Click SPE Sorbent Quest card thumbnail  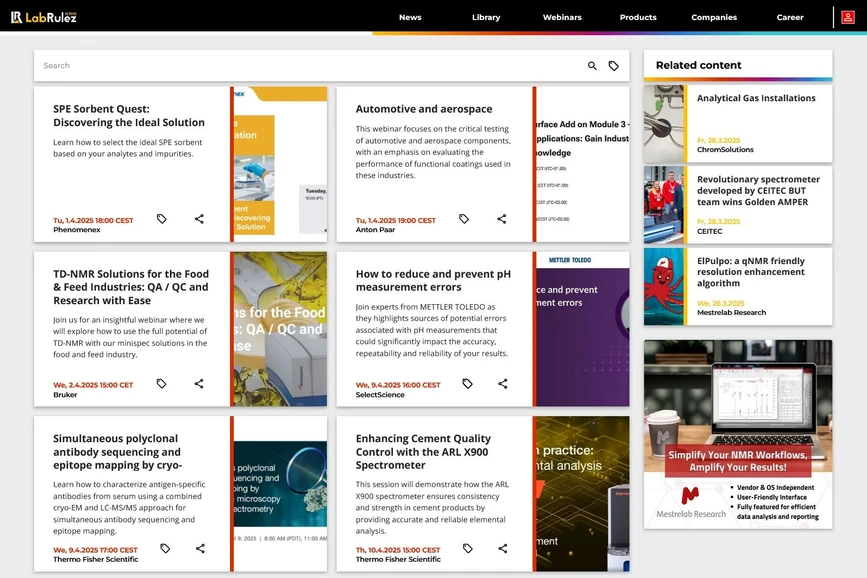[280, 164]
